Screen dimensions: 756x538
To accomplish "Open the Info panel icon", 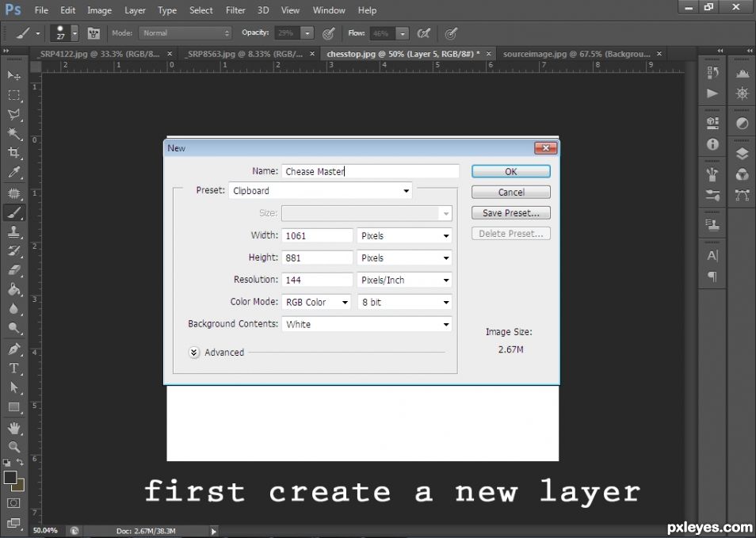I will click(712, 144).
